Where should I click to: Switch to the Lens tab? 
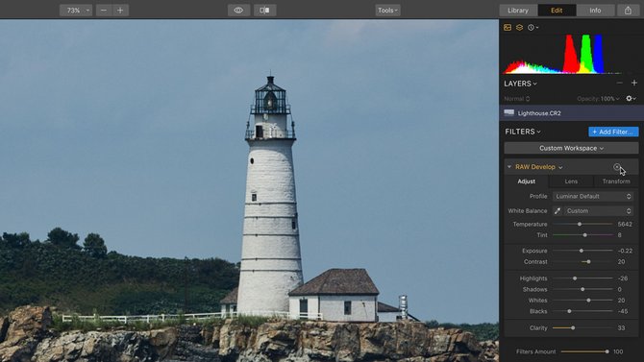pos(571,181)
